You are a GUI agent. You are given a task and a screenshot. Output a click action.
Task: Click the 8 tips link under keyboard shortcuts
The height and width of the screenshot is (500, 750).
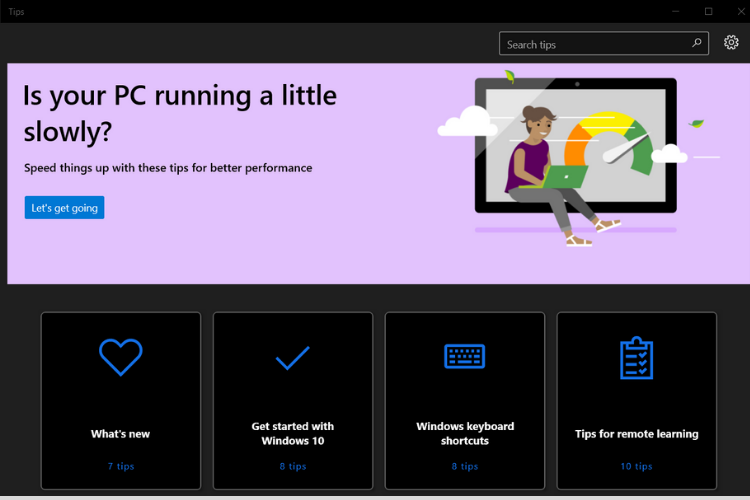pyautogui.click(x=465, y=466)
